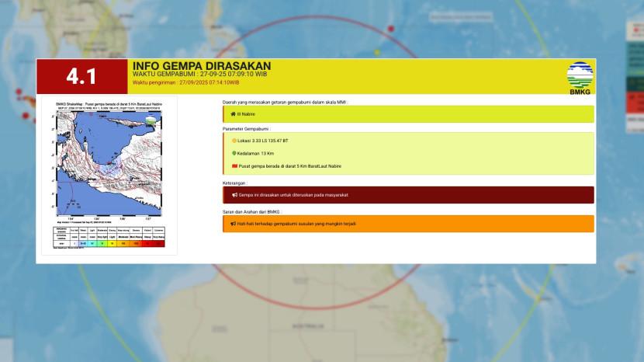Click the dark red Keterangan message banner

coord(407,195)
